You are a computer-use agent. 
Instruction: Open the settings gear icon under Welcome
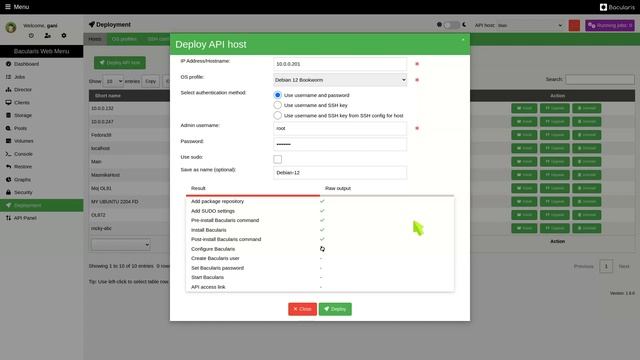64,36
